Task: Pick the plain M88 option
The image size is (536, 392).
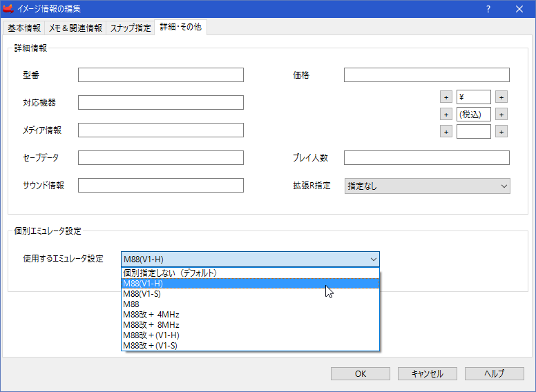Action: [131, 304]
